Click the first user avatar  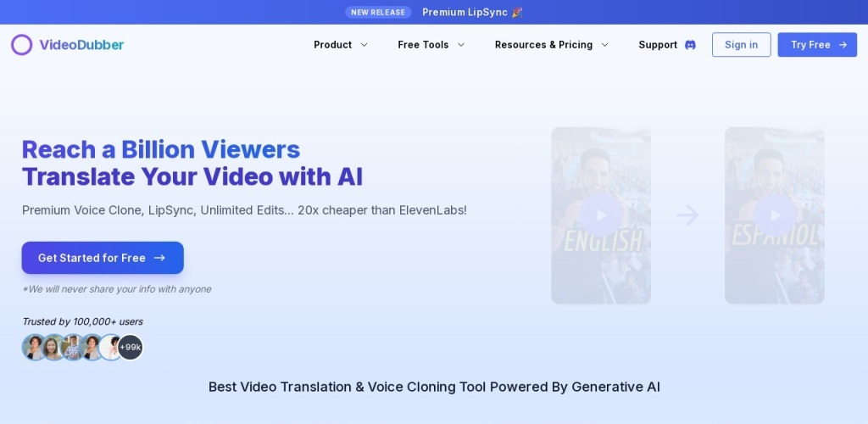(35, 347)
